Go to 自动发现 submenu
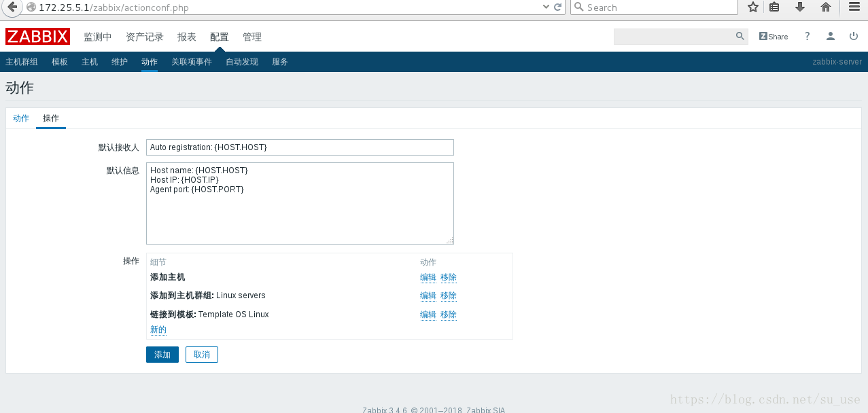 [242, 62]
